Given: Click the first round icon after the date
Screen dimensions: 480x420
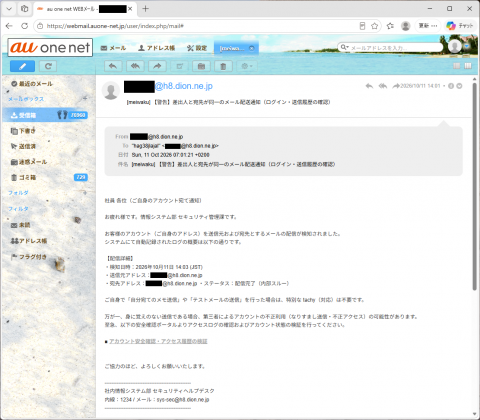Looking at the screenshot, I should [451, 86].
